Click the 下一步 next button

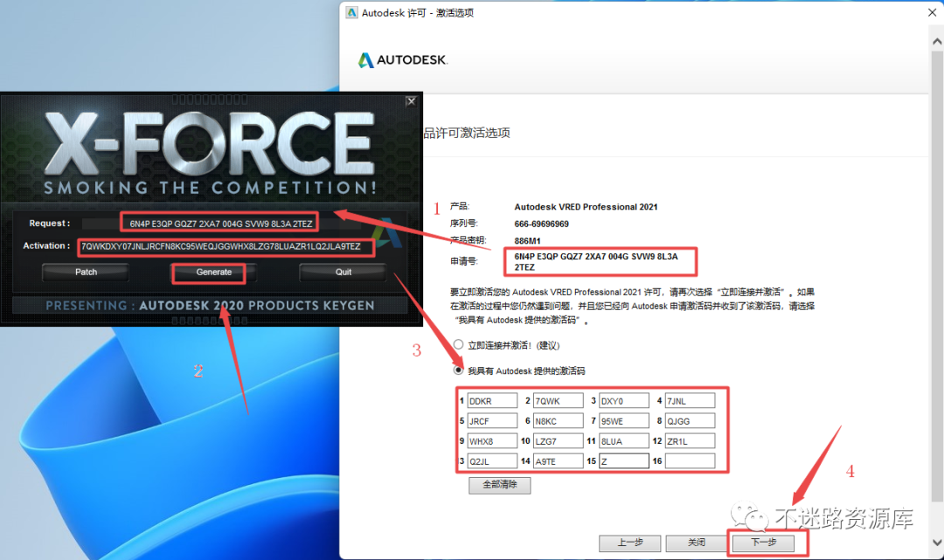pyautogui.click(x=763, y=543)
